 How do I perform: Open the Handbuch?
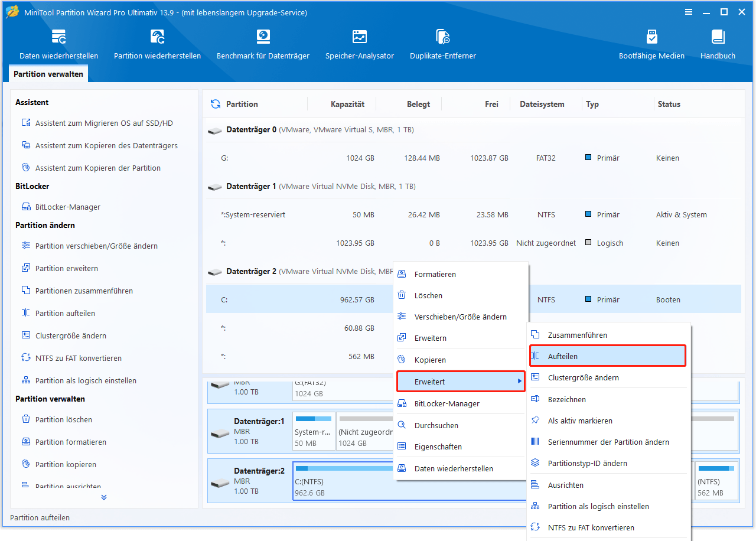coord(718,44)
